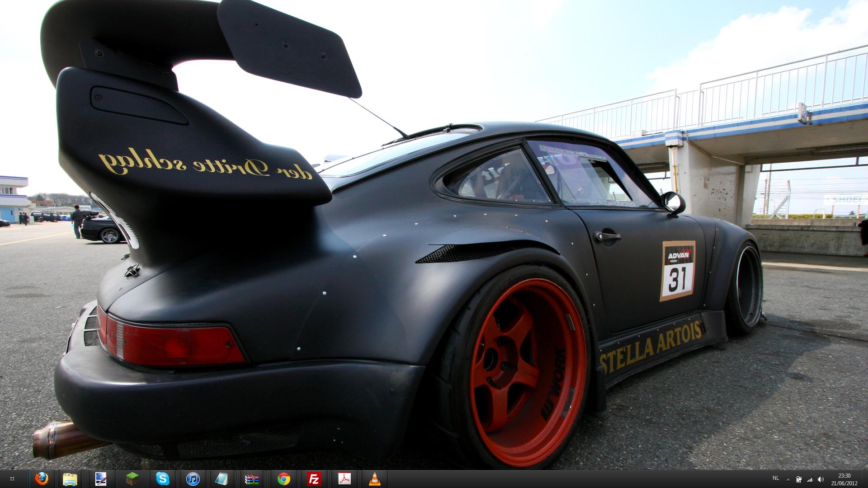868x488 pixels.
Task: Open VLC media player cone icon
Action: coord(375,479)
